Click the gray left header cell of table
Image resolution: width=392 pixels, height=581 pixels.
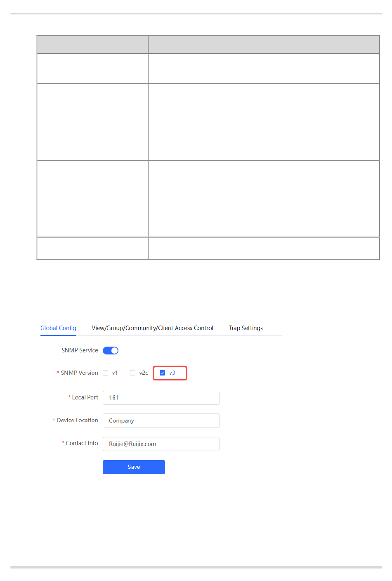(x=92, y=45)
